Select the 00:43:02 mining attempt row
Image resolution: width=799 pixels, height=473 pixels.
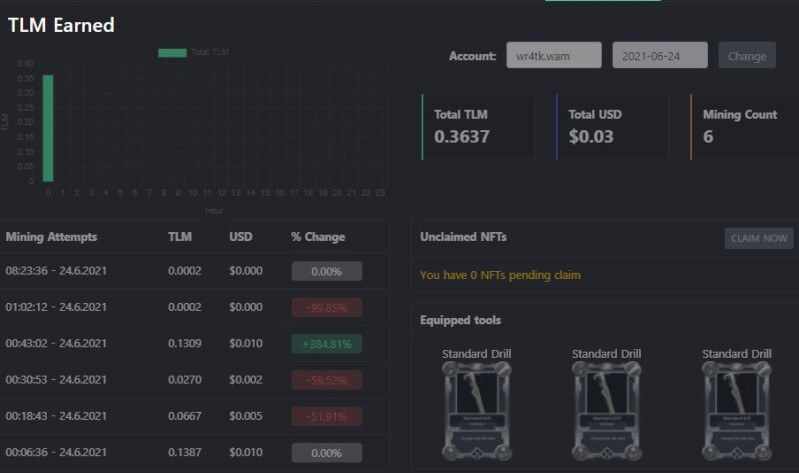pyautogui.click(x=195, y=344)
